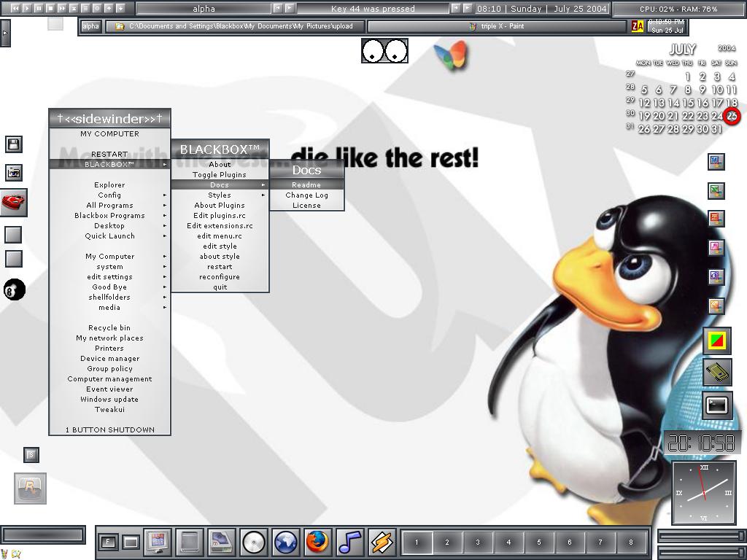This screenshot has height=560, width=747.
Task: Expand the Quick Launch submenu
Action: coord(109,236)
